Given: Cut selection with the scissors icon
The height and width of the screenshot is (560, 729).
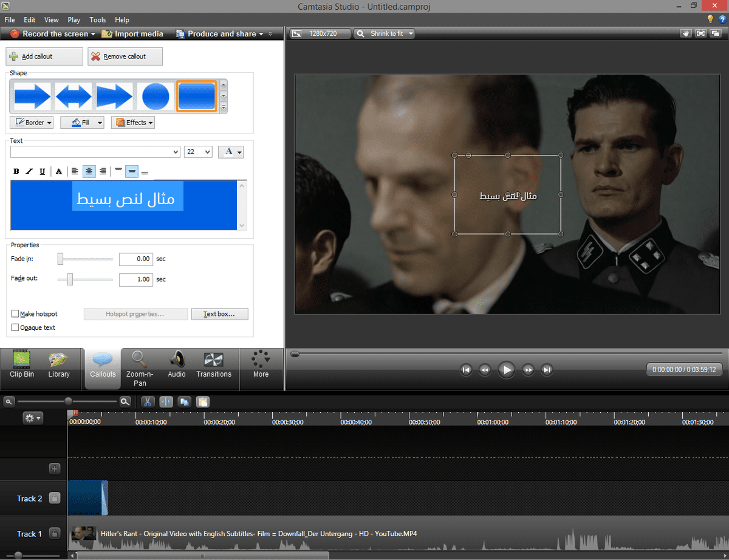Looking at the screenshot, I should 148,401.
